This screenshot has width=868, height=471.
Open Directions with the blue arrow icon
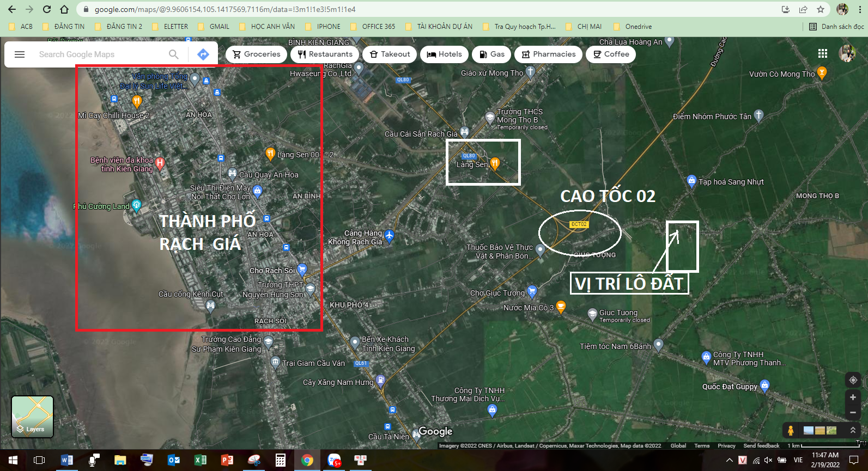(x=203, y=54)
